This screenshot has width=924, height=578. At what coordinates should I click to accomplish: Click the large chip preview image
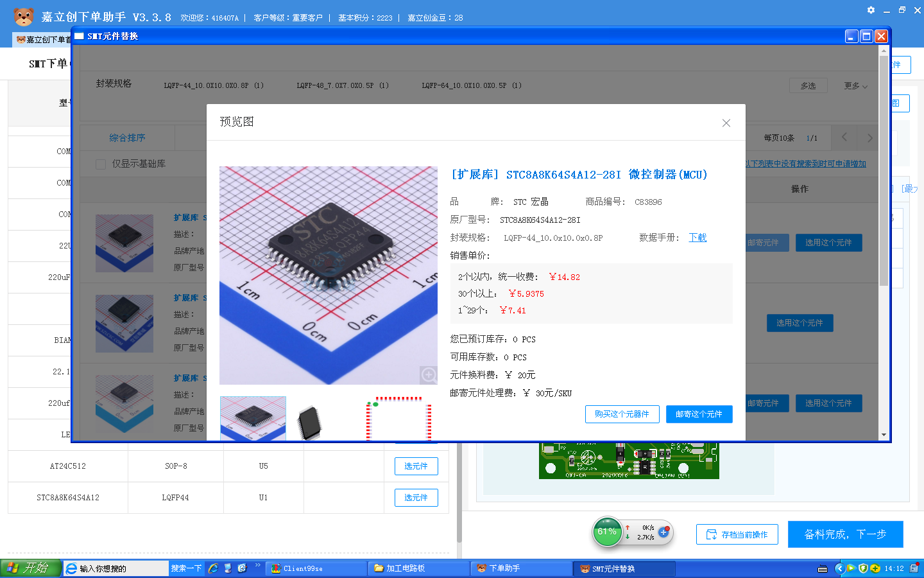coord(329,276)
